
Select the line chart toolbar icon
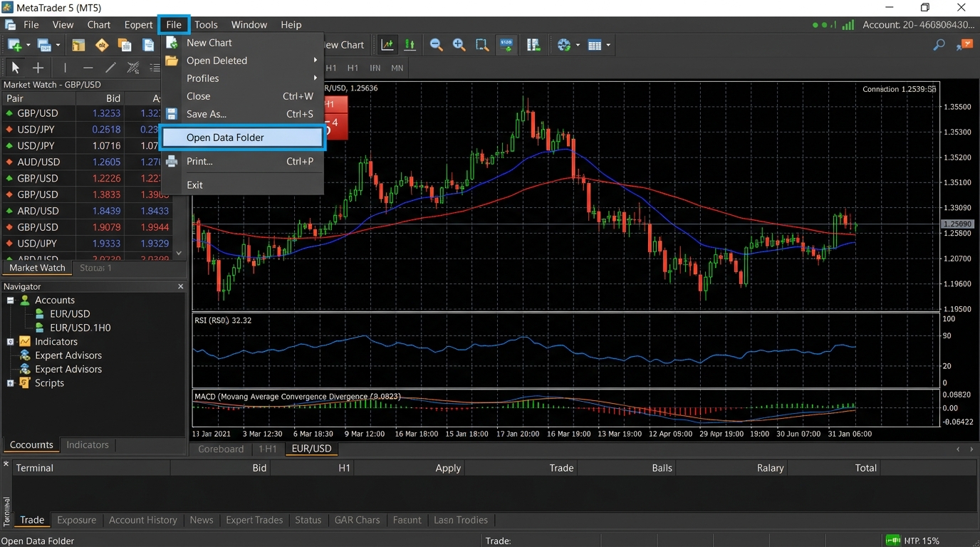[x=387, y=45]
